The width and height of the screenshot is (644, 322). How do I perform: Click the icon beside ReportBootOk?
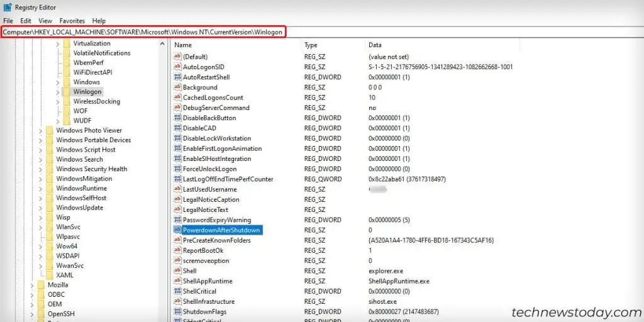[177, 250]
